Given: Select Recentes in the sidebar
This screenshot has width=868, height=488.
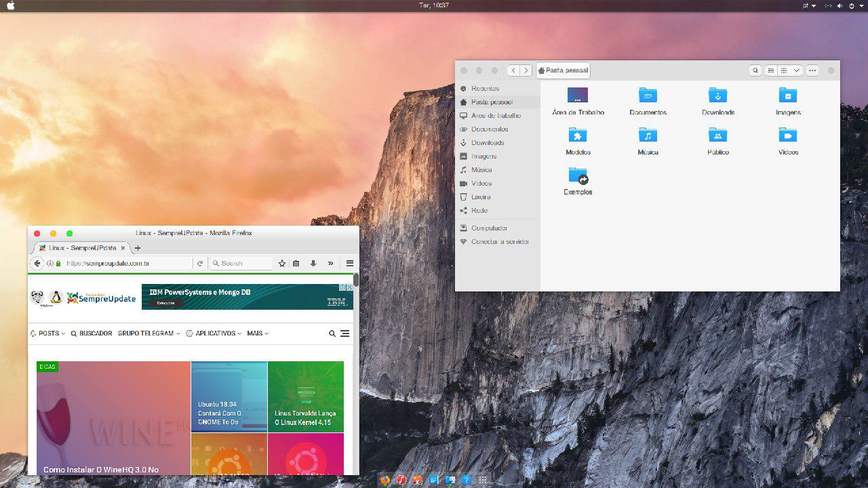Looking at the screenshot, I should click(497, 88).
